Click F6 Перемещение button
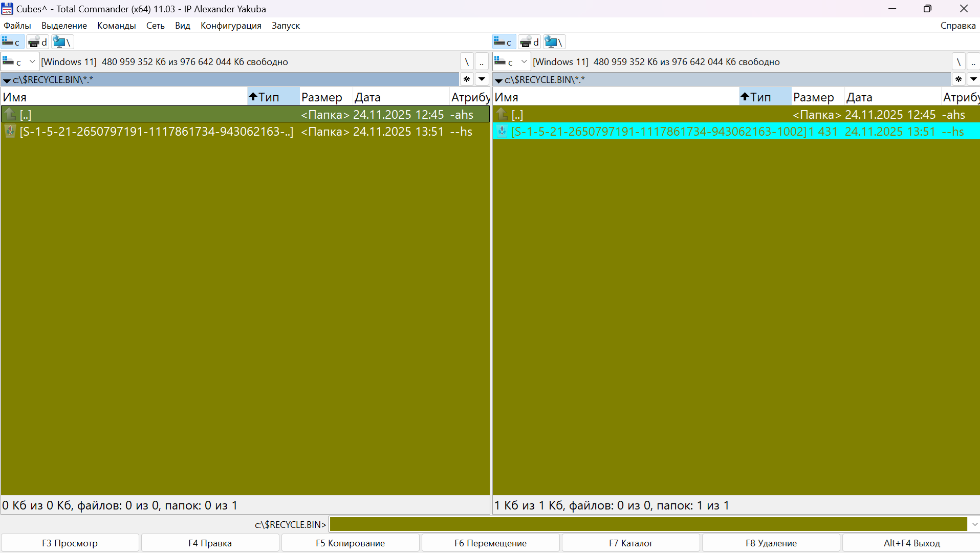 pyautogui.click(x=491, y=543)
